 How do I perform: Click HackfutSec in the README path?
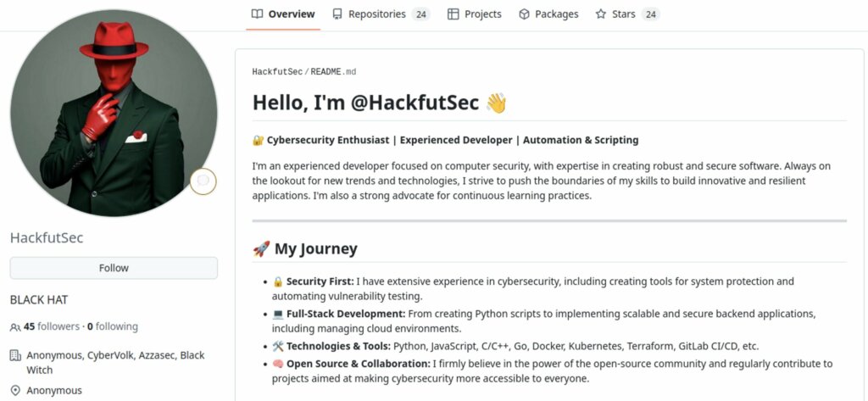pos(276,72)
